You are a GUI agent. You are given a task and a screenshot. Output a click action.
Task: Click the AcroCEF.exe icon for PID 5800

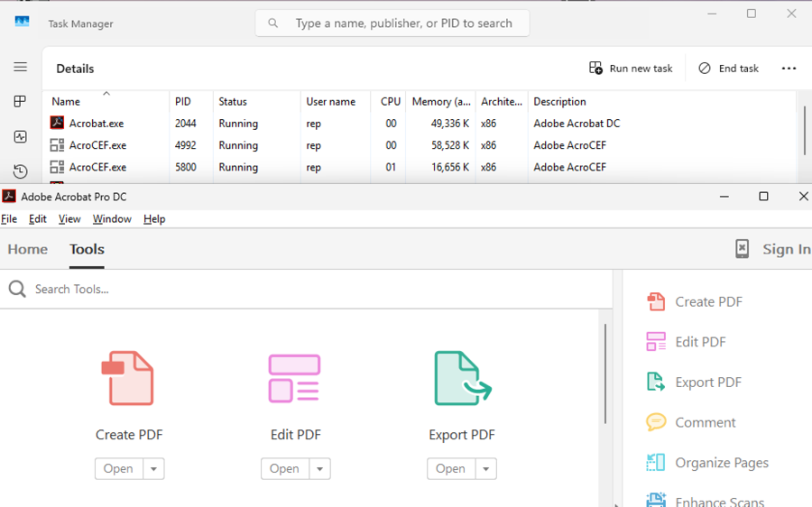pyautogui.click(x=57, y=167)
